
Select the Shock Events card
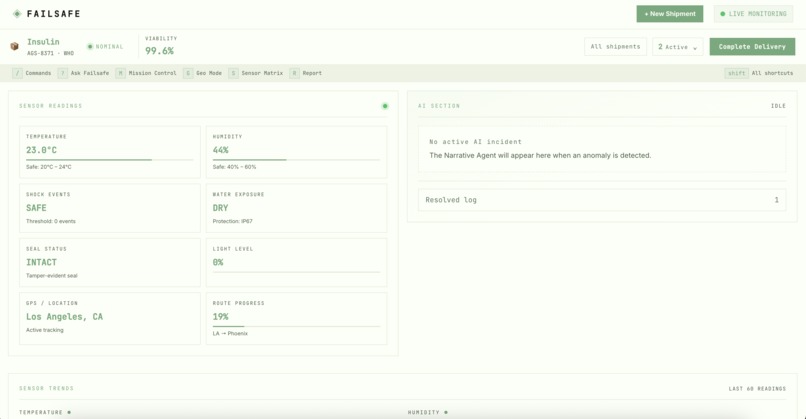(x=110, y=208)
